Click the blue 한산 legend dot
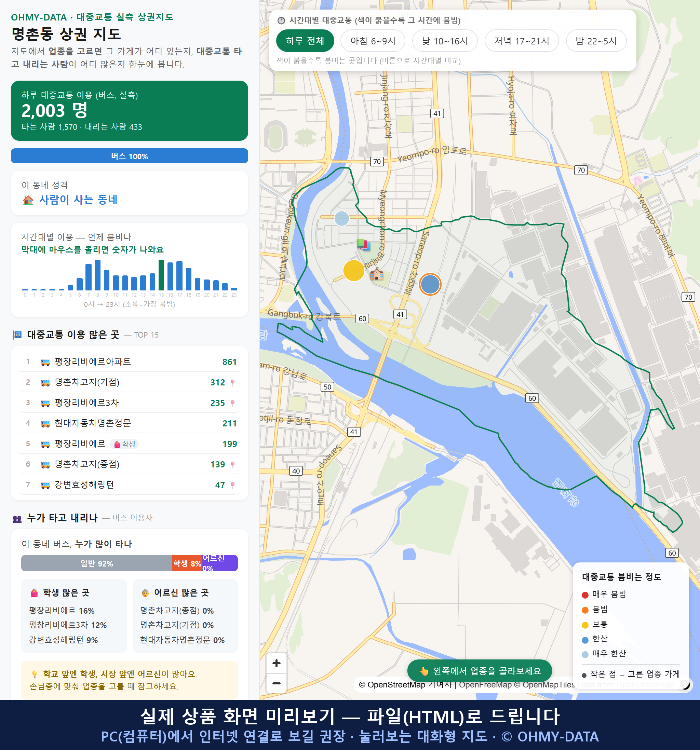 (585, 640)
